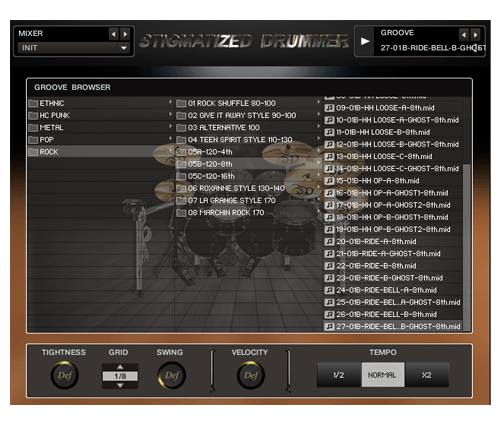Go to previous groove arrow
The width and height of the screenshot is (500, 424).
point(464,34)
